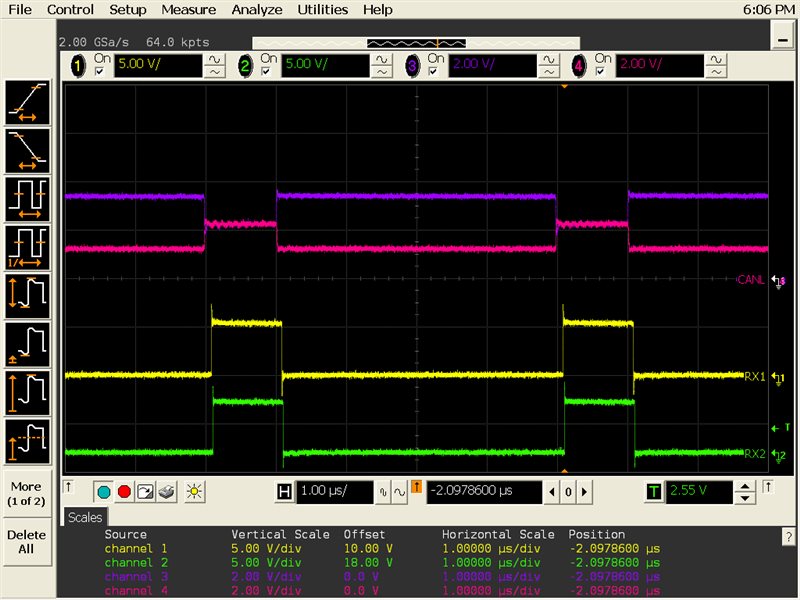Click the narrow-wave horizontal scale button

[x=383, y=492]
